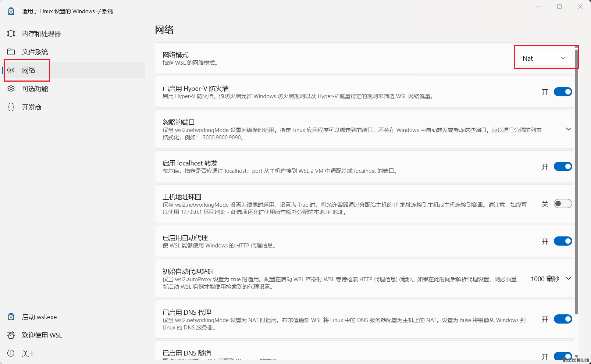Click the 初始自动代理超时 title
Viewport: 591px width, 364px height.
(x=188, y=271)
